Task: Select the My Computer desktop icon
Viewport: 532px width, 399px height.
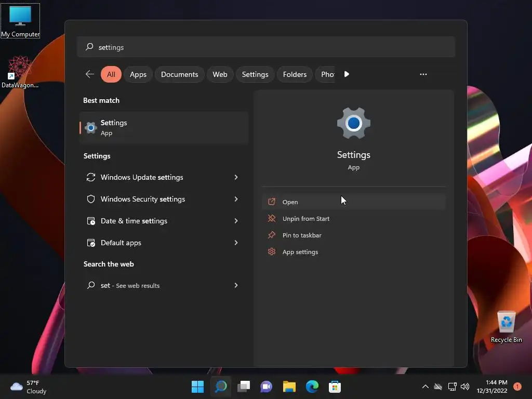Action: 20,21
